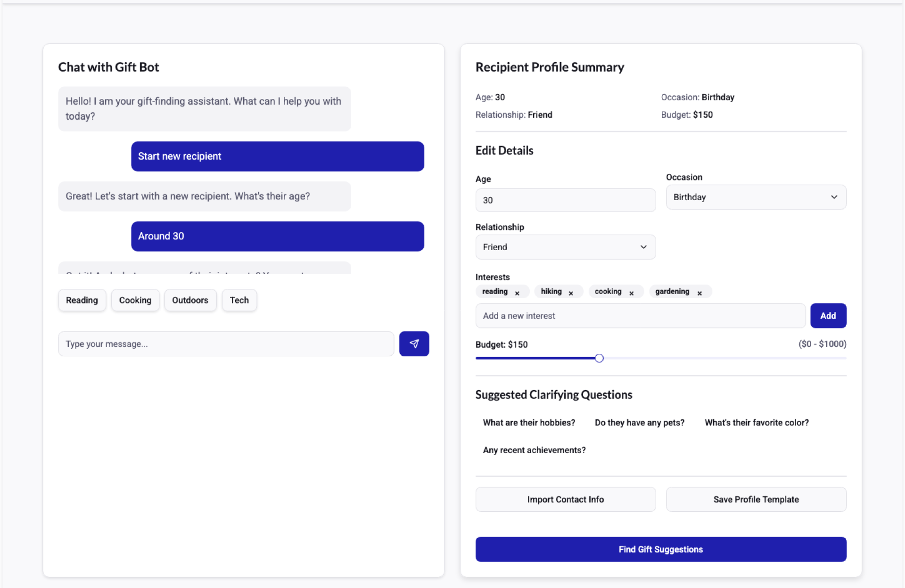Screen dimensions: 905x588
Task: Click the budget slider handle
Action: 599,359
